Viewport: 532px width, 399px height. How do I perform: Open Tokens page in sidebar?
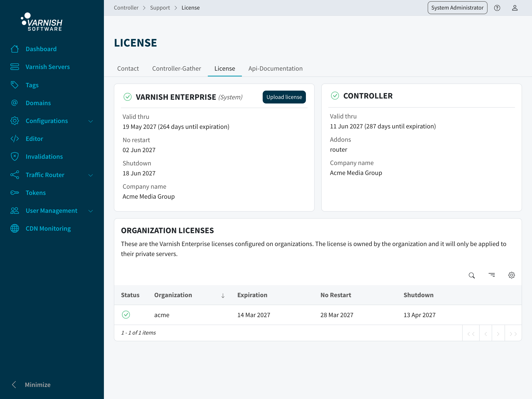[36, 193]
